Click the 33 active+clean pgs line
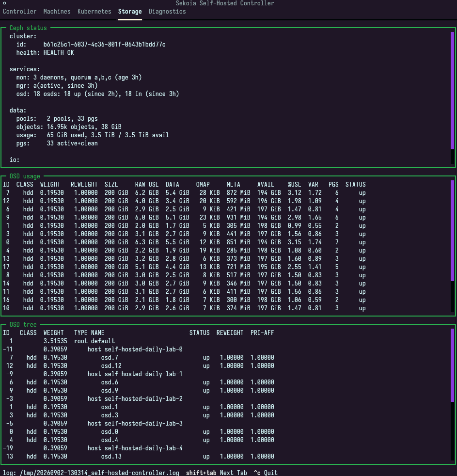The height and width of the screenshot is (476, 457). click(57, 143)
